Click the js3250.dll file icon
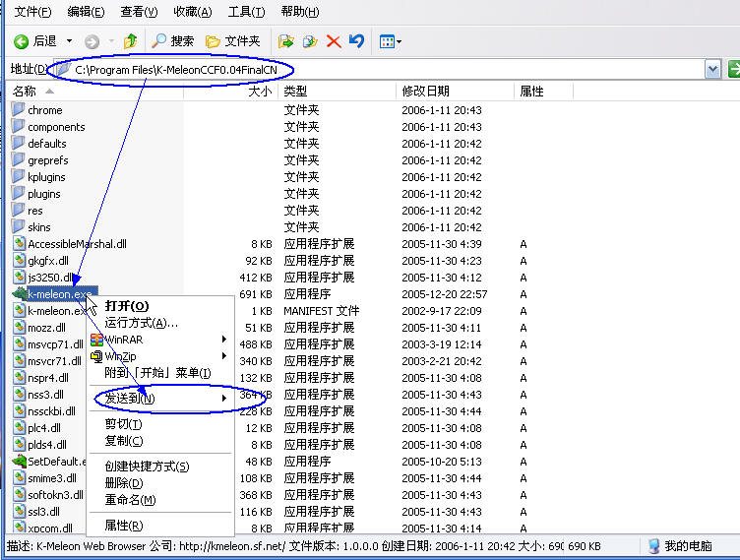Image resolution: width=740 pixels, height=560 pixels. pyautogui.click(x=19, y=278)
